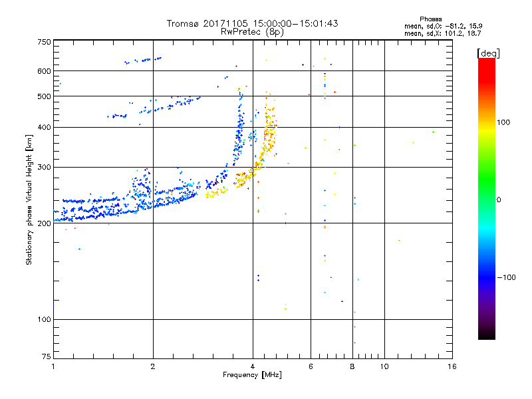Select the 'Phases' heading text
The width and height of the screenshot is (532, 399).
[430, 19]
